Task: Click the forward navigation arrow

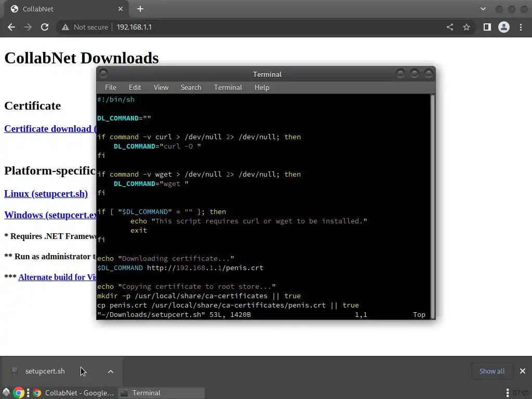Action: tap(28, 27)
